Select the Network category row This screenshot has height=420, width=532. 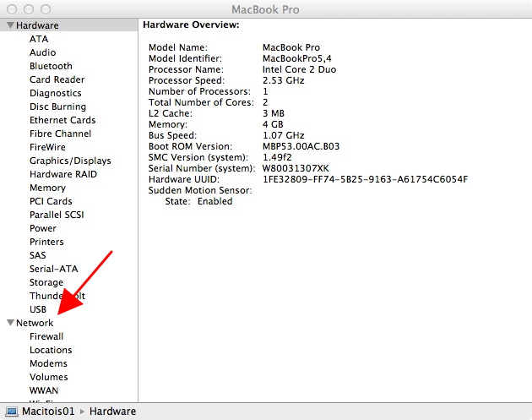click(x=69, y=323)
